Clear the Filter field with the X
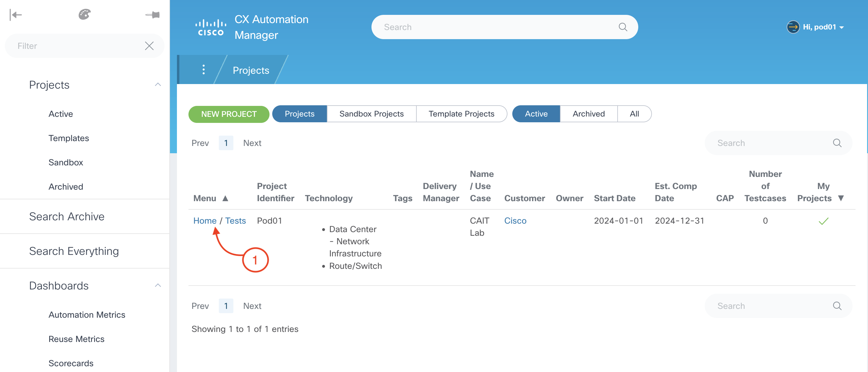 click(149, 46)
